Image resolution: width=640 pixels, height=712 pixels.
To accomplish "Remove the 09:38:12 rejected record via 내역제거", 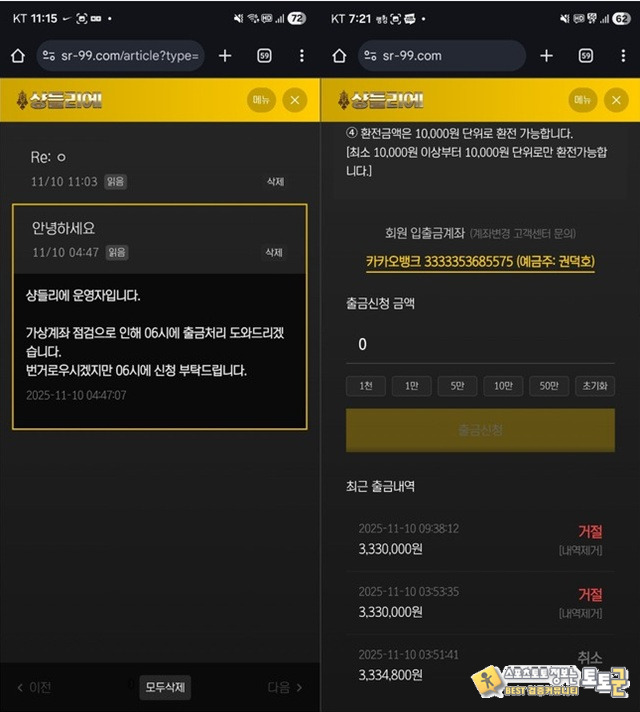I will coord(580,551).
